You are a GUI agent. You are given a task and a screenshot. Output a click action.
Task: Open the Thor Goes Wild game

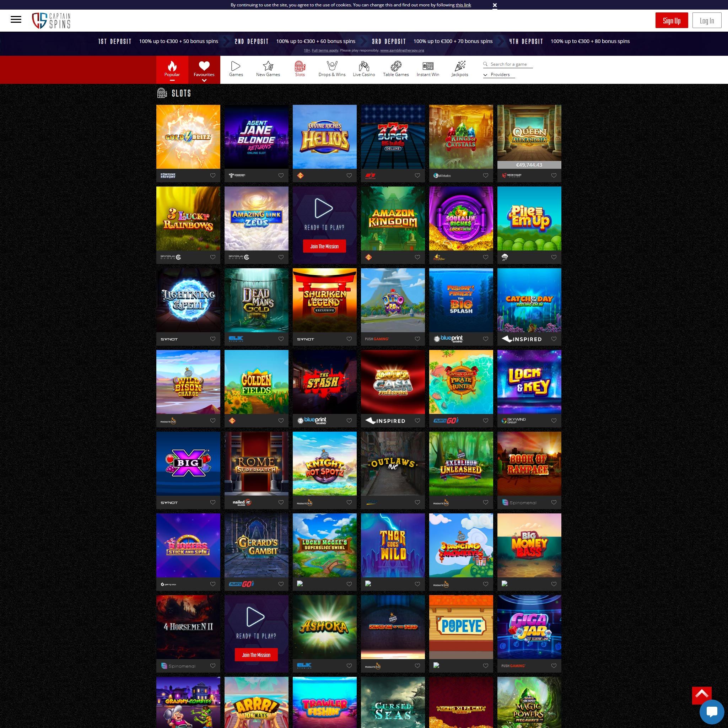[393, 546]
